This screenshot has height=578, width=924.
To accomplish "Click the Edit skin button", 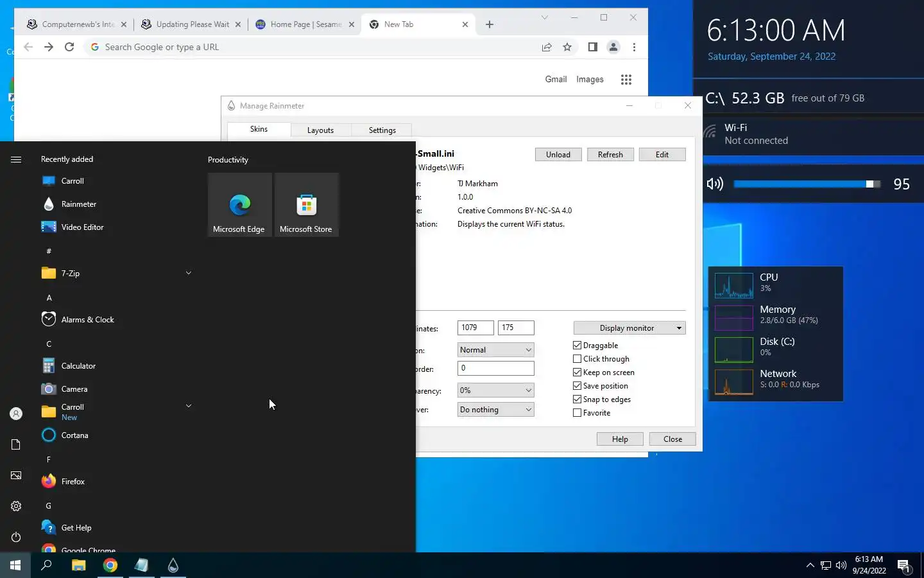I will (x=662, y=155).
